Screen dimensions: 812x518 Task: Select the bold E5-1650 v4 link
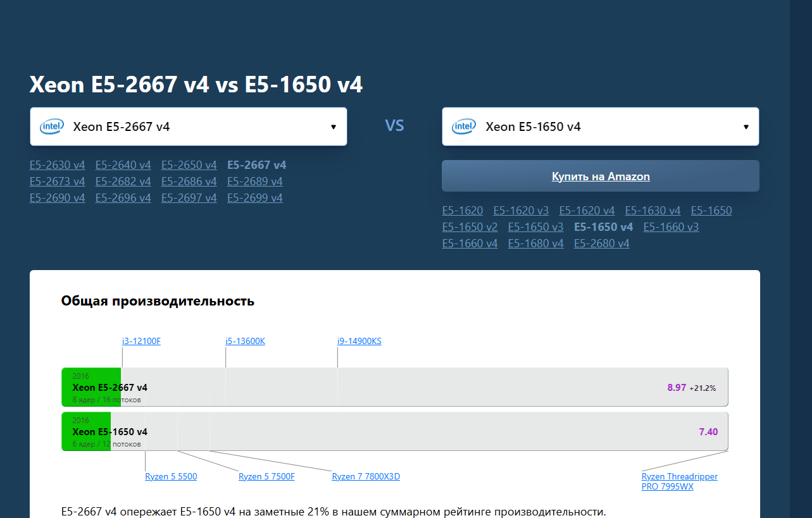pyautogui.click(x=603, y=227)
